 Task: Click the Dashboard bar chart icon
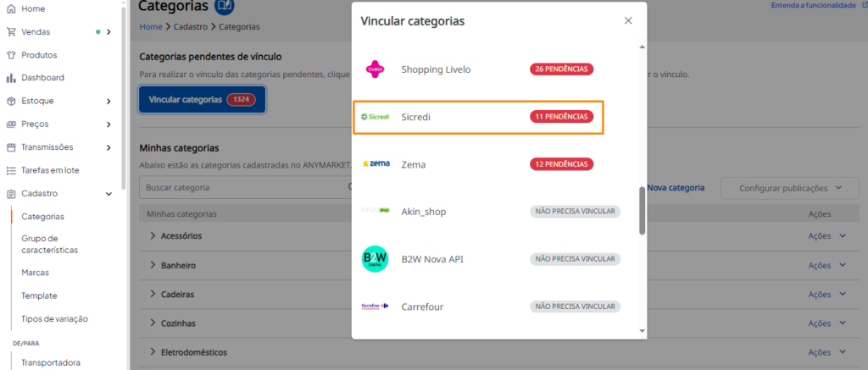tap(11, 78)
